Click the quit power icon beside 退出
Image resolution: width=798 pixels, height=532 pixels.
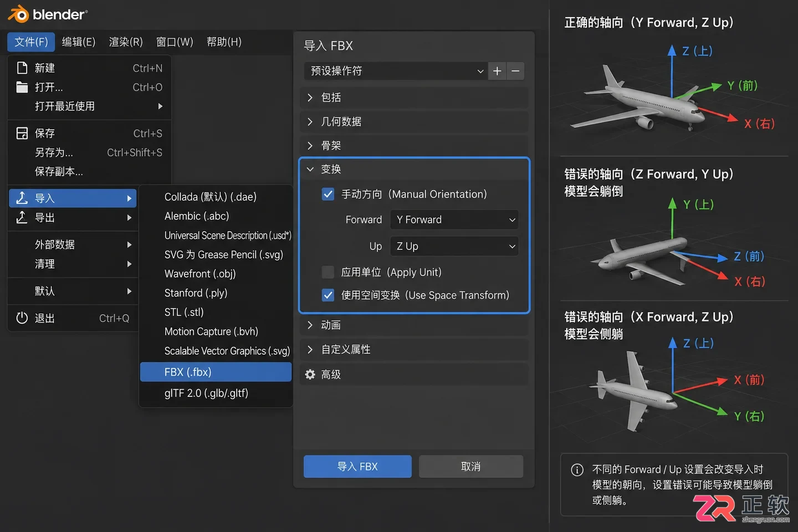[x=22, y=318]
